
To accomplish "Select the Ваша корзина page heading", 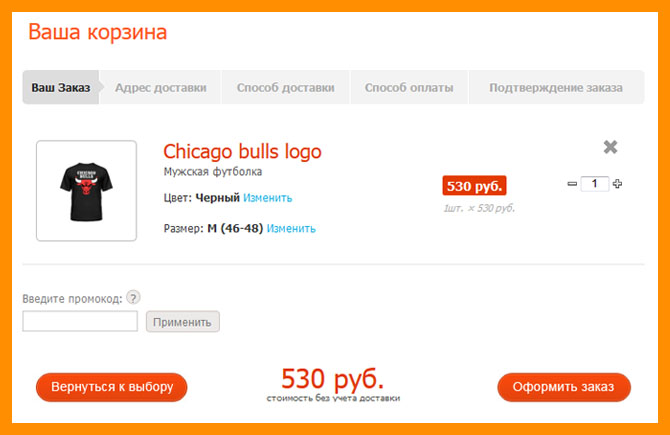I will (97, 32).
